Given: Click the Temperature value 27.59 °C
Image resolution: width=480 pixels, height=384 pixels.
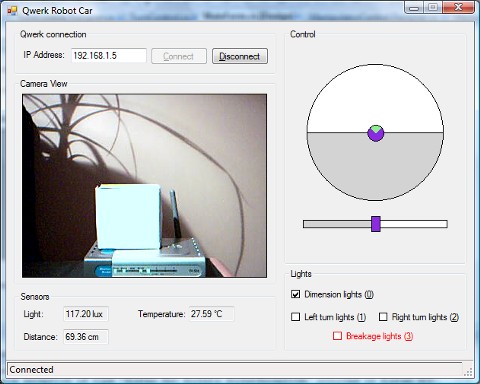Looking at the screenshot, I should (212, 314).
